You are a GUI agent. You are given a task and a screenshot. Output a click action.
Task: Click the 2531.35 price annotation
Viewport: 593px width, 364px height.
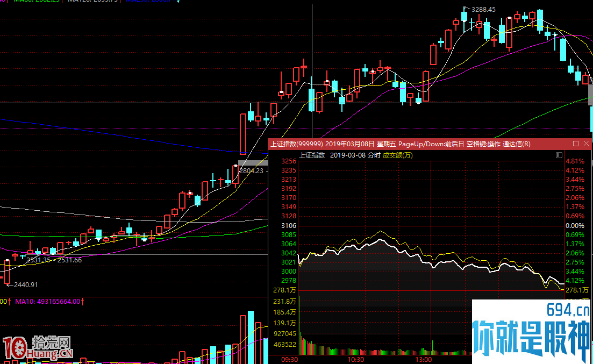click(x=38, y=260)
